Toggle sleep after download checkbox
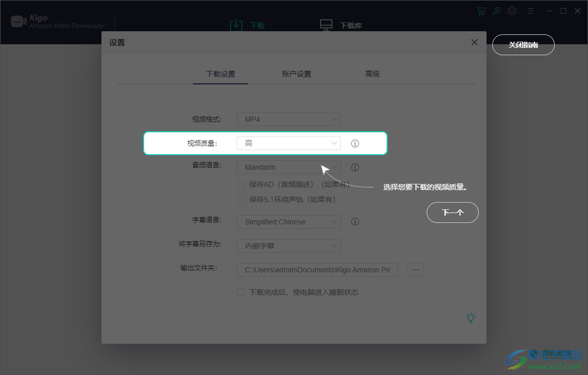The width and height of the screenshot is (588, 375). tap(240, 292)
